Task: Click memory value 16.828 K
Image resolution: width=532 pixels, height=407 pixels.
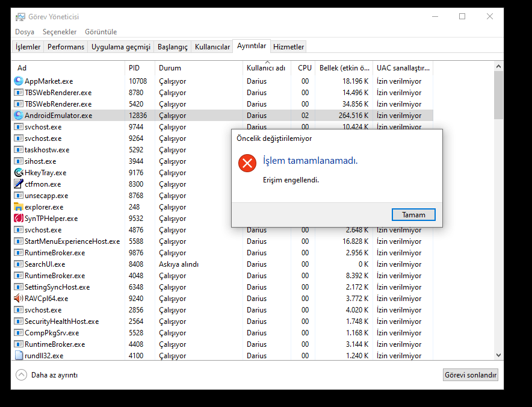Action: pyautogui.click(x=355, y=241)
